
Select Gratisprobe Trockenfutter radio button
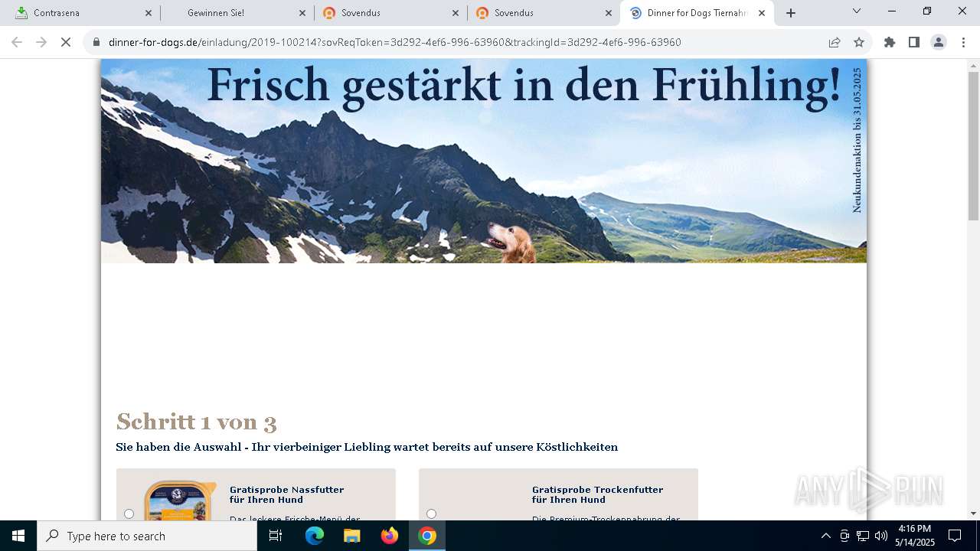[431, 514]
